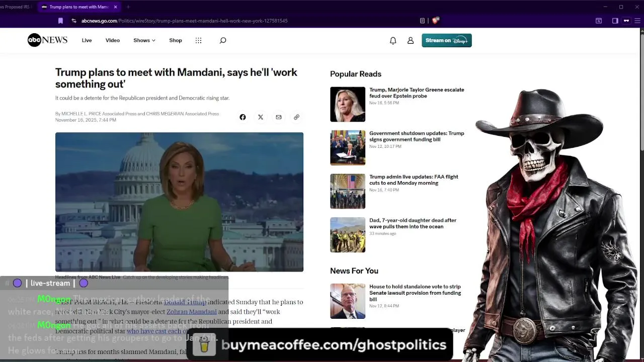Click Marjorie Taylor Greene thumbnail

click(x=348, y=104)
